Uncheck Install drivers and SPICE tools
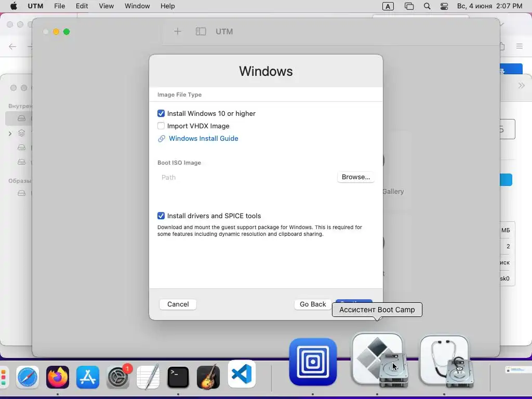This screenshot has height=399, width=532. coord(161,216)
